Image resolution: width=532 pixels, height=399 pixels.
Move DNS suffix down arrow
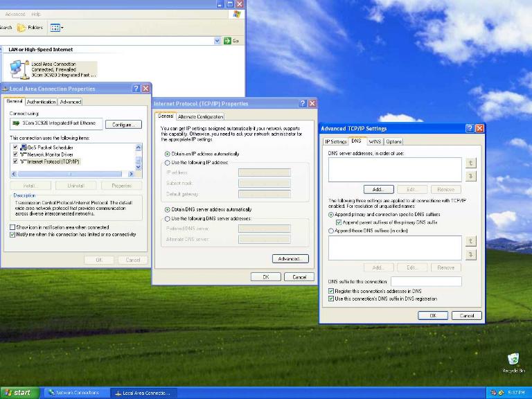click(x=470, y=254)
